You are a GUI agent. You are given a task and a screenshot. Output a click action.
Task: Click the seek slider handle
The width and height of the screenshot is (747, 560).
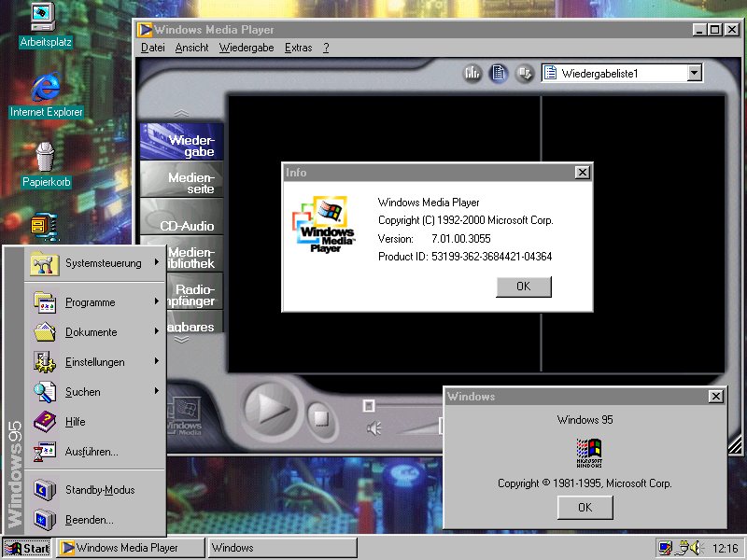369,405
